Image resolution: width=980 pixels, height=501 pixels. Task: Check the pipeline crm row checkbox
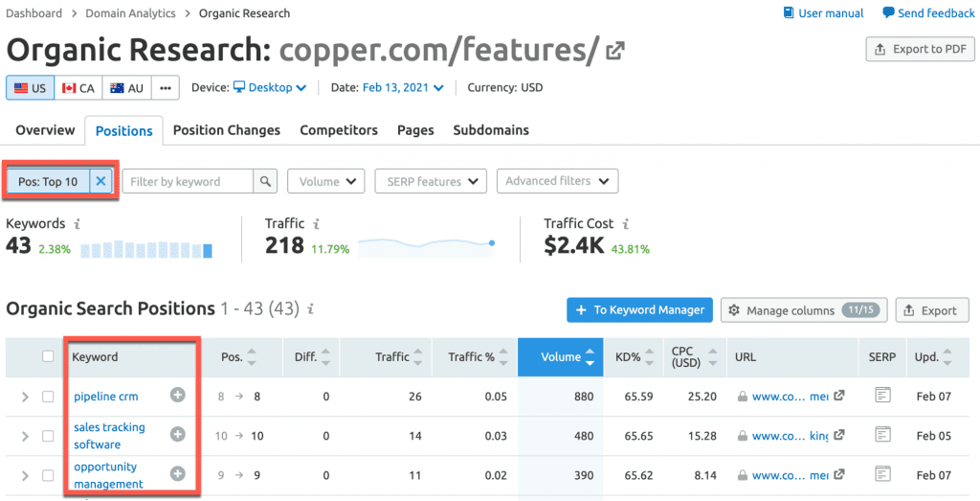pyautogui.click(x=49, y=397)
